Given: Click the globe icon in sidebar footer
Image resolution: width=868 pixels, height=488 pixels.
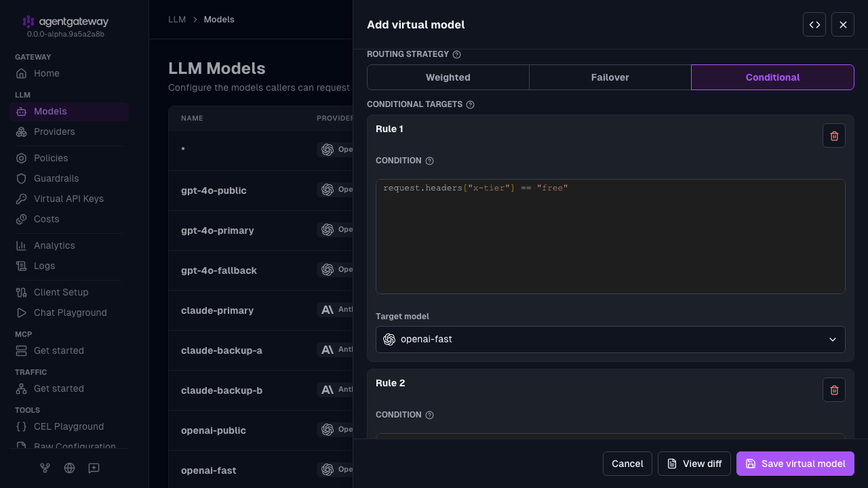Looking at the screenshot, I should (69, 468).
